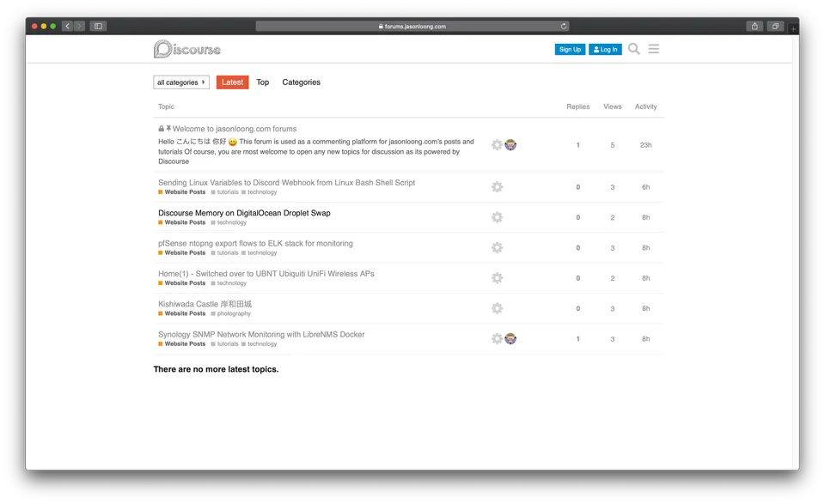Click technology tag under Synology SNMP topic

click(x=260, y=344)
